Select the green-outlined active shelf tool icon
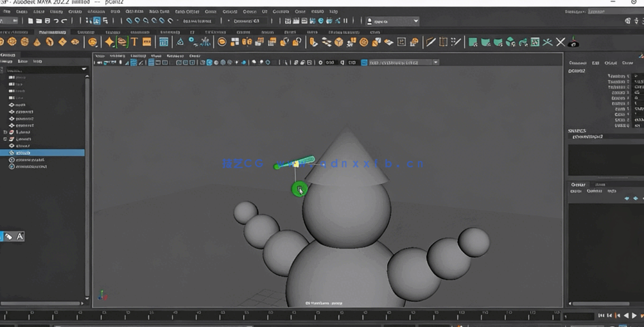The width and height of the screenshot is (644, 327). (122, 42)
